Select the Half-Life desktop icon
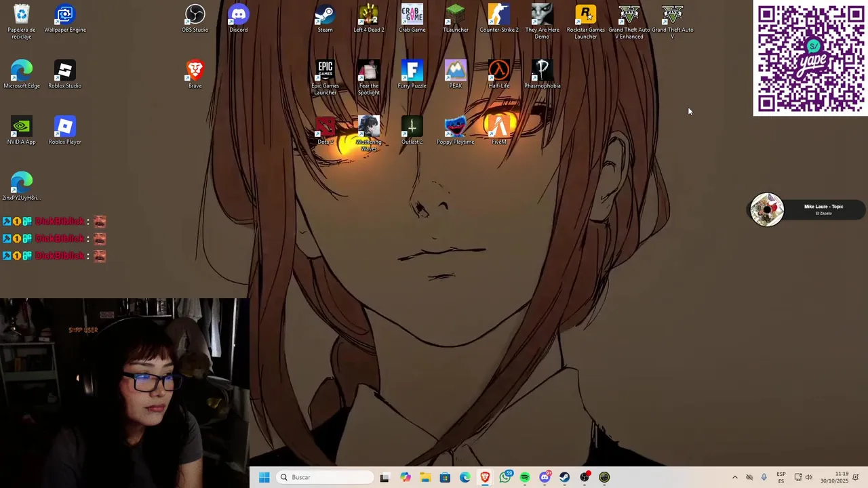The height and width of the screenshot is (488, 868). tap(499, 75)
